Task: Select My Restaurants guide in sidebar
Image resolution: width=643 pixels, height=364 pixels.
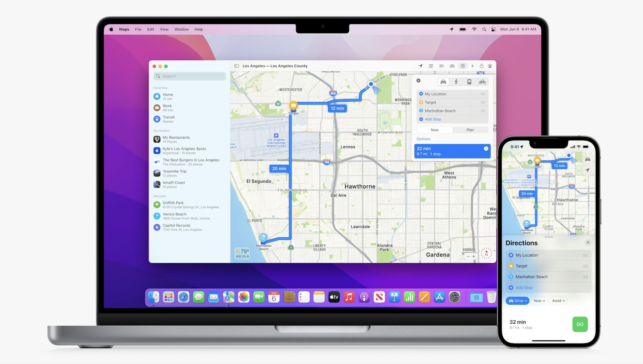Action: point(176,139)
